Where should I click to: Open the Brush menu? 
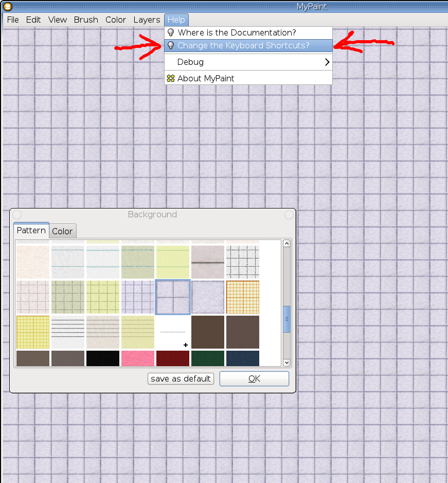86,20
